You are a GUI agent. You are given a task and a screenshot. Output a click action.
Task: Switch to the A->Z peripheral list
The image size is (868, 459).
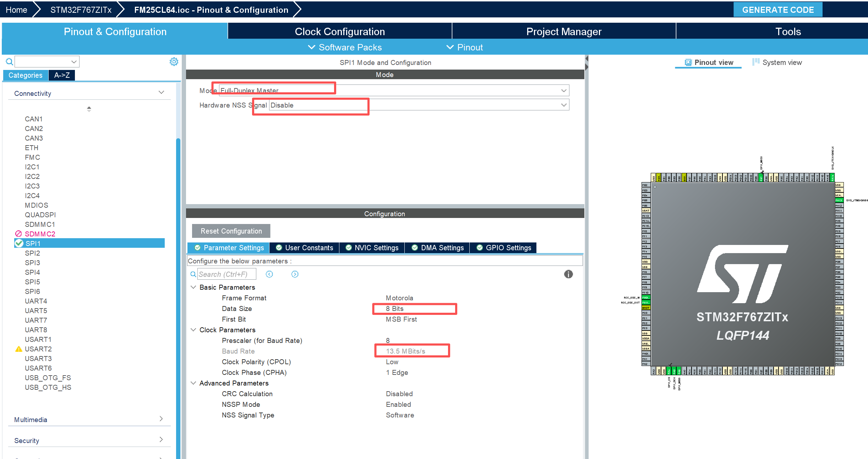(62, 75)
